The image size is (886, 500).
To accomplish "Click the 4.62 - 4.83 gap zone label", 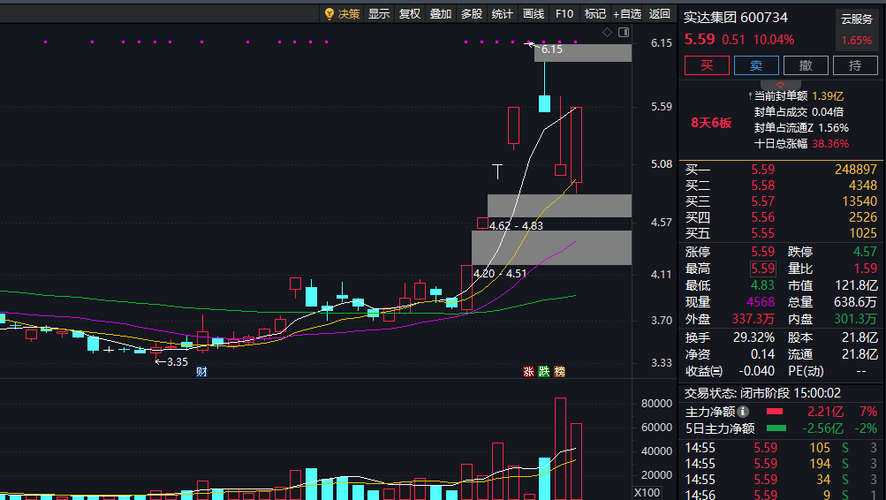I will pos(516,226).
